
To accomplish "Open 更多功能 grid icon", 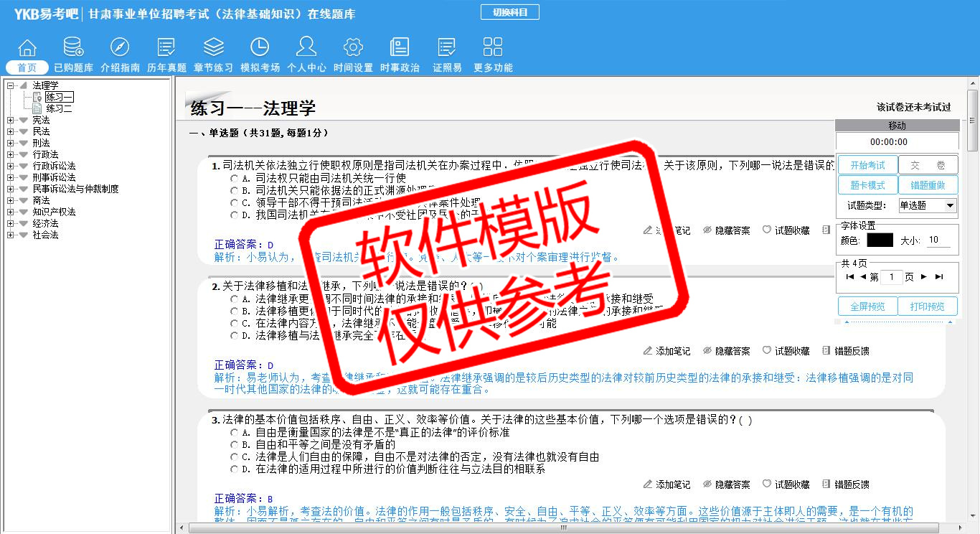I will pos(493,48).
